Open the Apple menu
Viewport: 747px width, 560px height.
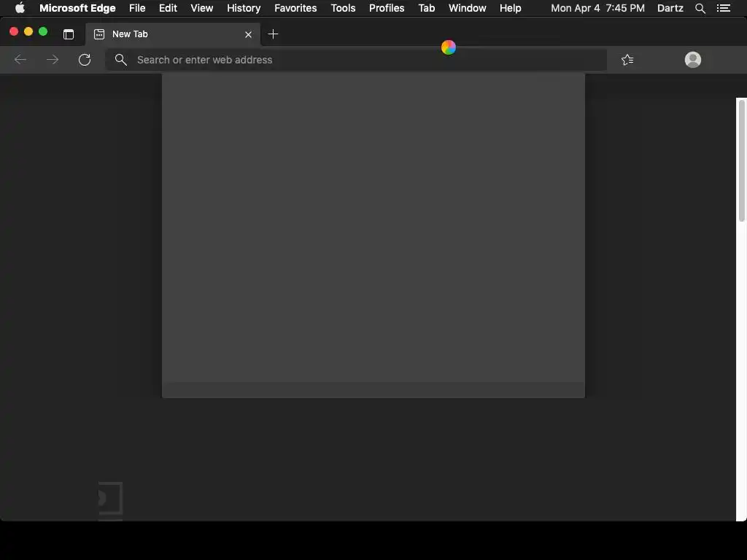(x=20, y=8)
